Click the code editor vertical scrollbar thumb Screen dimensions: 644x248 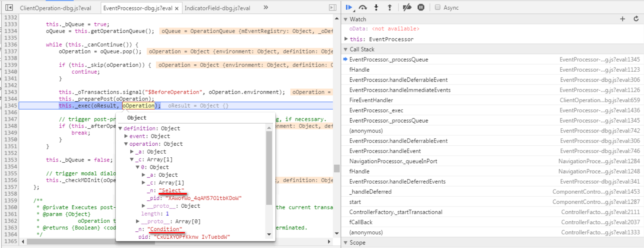pyautogui.click(x=337, y=169)
